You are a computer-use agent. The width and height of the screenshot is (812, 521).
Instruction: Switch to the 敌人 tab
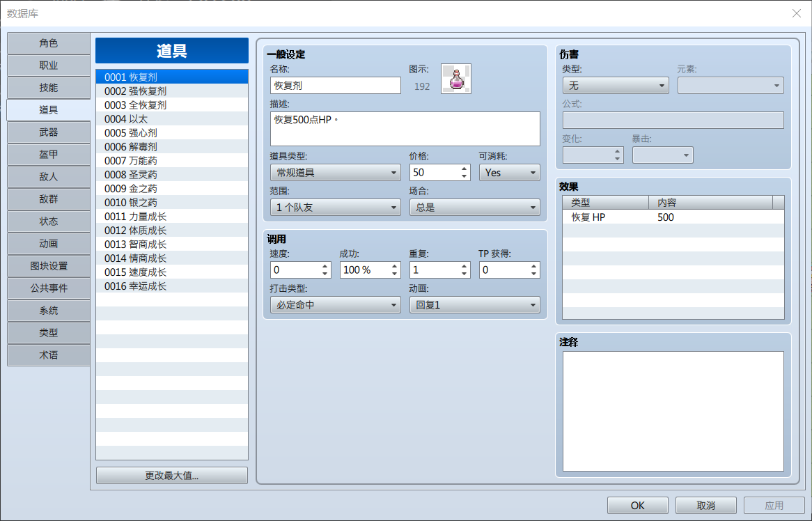pos(49,177)
